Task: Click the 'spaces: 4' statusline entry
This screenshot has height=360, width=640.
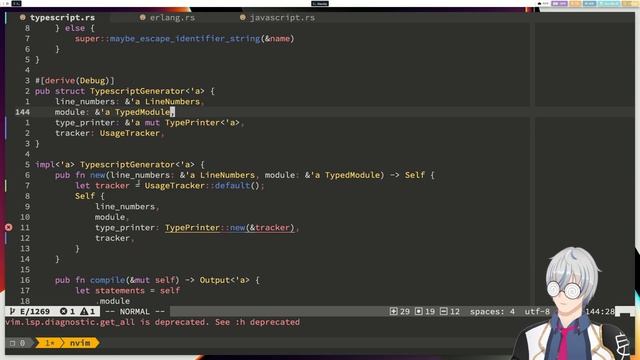Action: pyautogui.click(x=492, y=311)
